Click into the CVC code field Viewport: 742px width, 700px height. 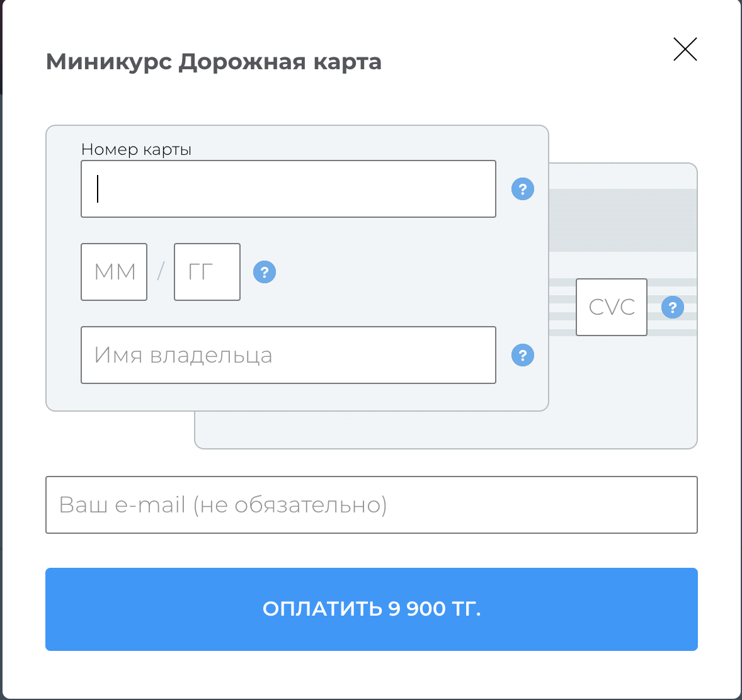[x=611, y=307]
